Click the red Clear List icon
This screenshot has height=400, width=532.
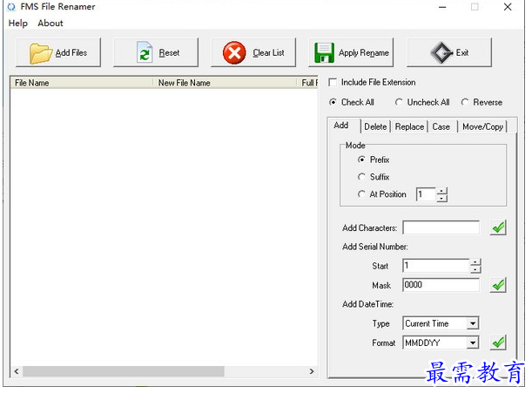(234, 52)
